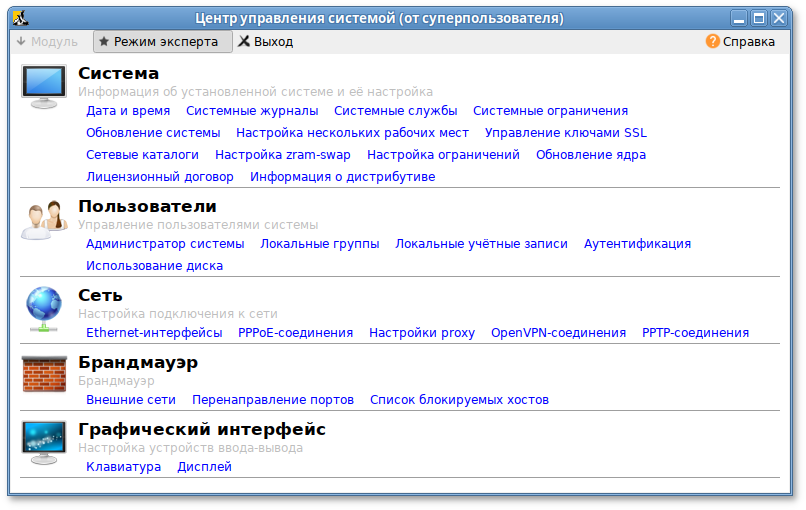Open Аутентификация settings
806x510 pixels.
(x=637, y=244)
